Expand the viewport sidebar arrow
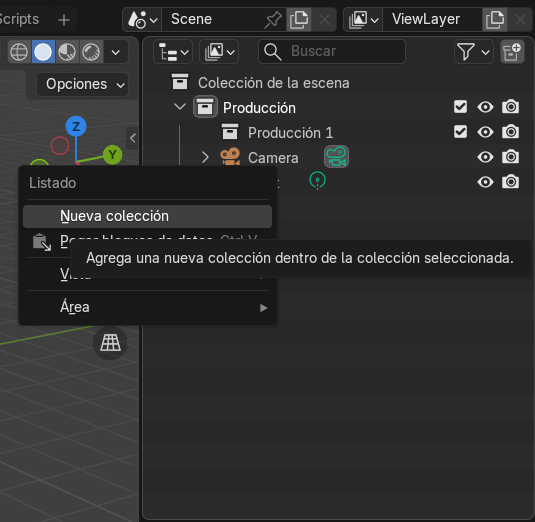The image size is (535, 522). coord(132,138)
